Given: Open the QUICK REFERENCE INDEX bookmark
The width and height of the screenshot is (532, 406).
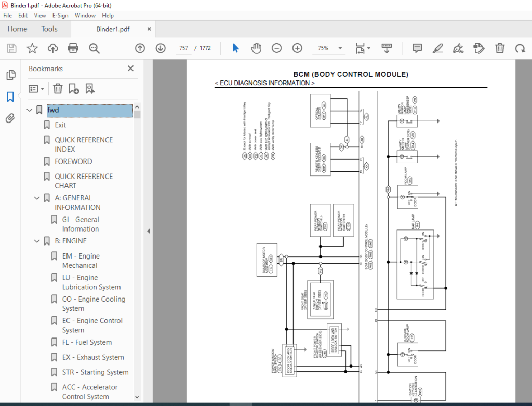Looking at the screenshot, I should (84, 144).
